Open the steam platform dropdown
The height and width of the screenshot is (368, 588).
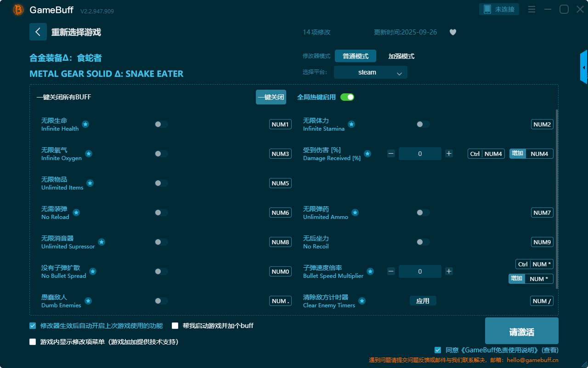coord(370,72)
